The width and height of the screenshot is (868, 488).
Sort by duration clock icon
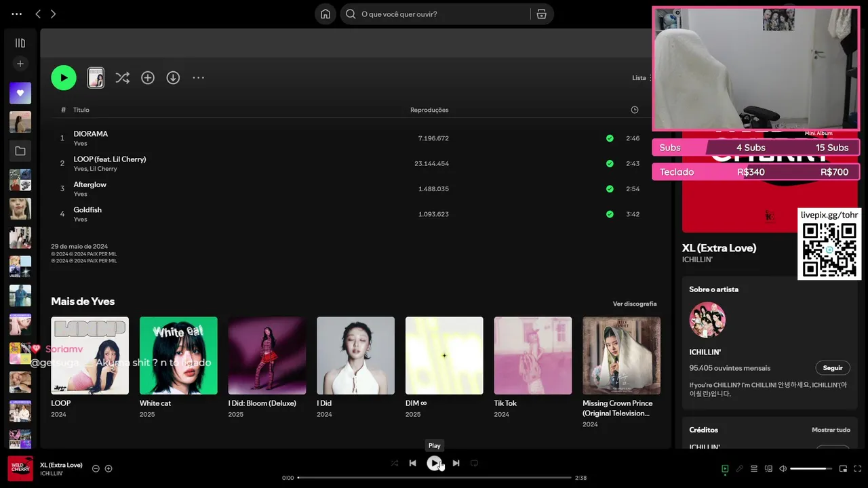(635, 110)
